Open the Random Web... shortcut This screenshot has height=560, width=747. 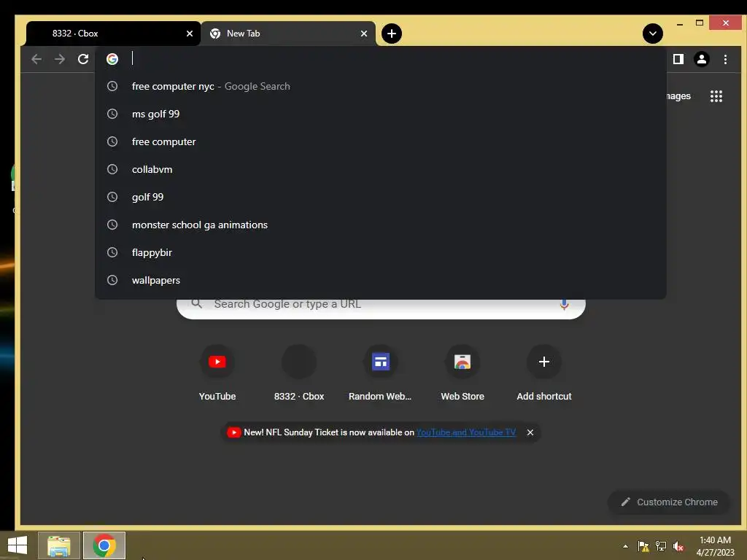380,373
